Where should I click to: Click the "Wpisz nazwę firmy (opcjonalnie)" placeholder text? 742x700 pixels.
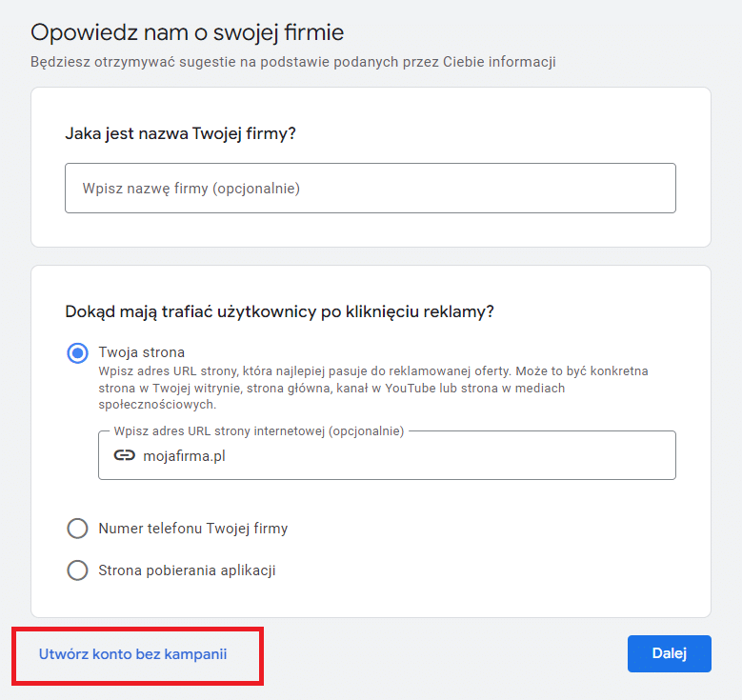coord(191,189)
